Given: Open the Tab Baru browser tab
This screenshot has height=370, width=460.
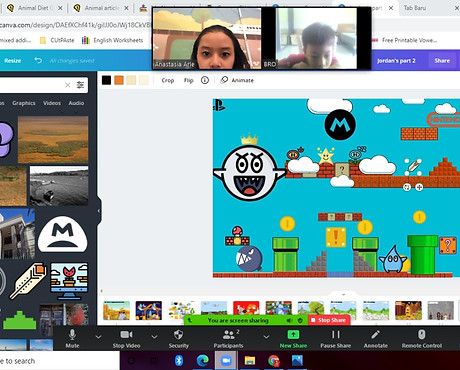Looking at the screenshot, I should click(x=415, y=8).
